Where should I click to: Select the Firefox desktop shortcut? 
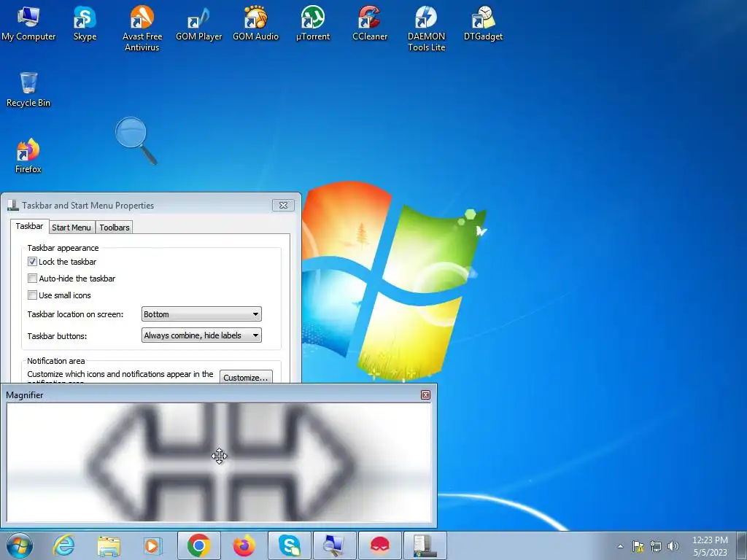(x=28, y=156)
